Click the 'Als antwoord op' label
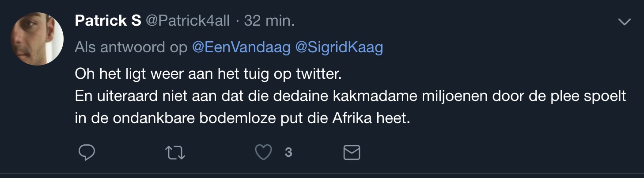This screenshot has width=644, height=178. [x=131, y=47]
